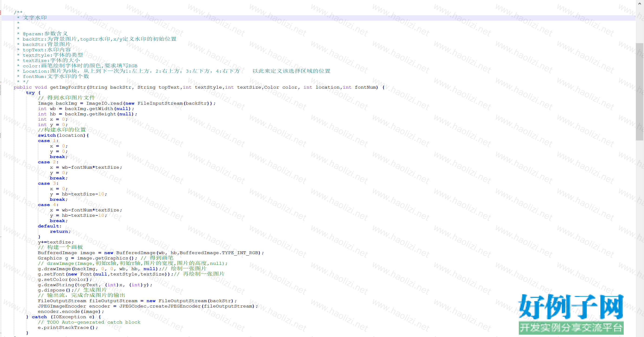The height and width of the screenshot is (337, 644).
Task: Click the e.printStackTrace() call
Action: (68, 327)
